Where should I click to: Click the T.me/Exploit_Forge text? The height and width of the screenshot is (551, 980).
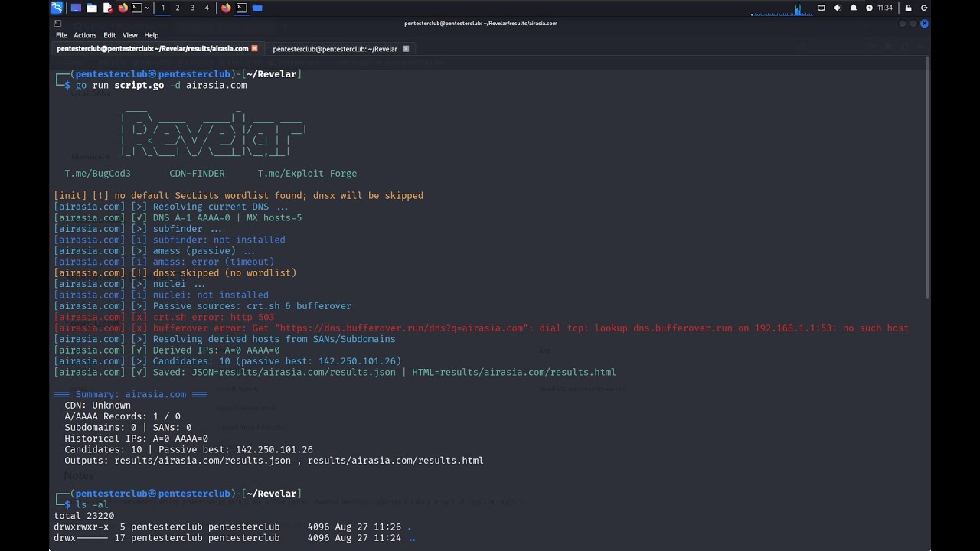307,174
